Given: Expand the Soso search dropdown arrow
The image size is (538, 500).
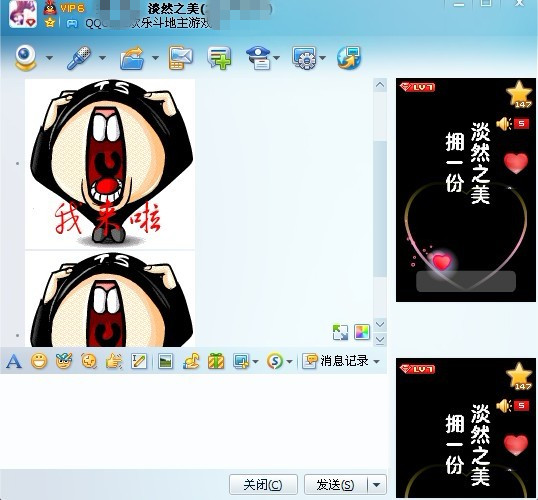Looking at the screenshot, I should pos(289,361).
